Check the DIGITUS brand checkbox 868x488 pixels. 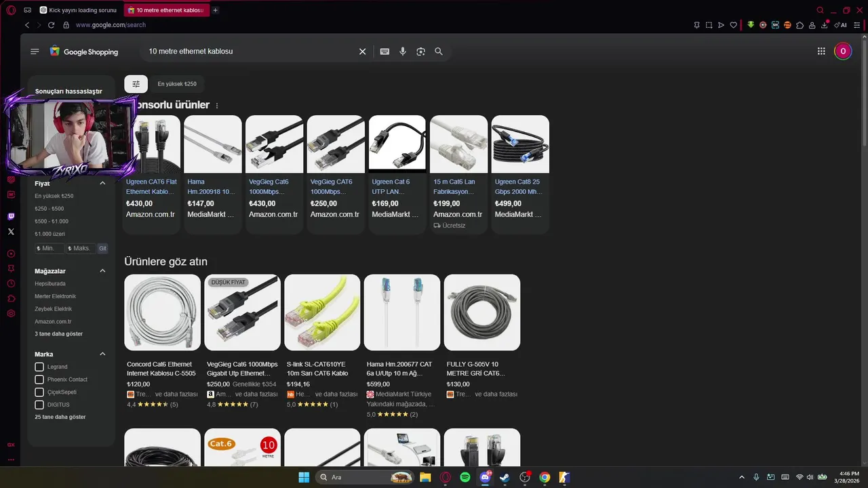(x=39, y=405)
